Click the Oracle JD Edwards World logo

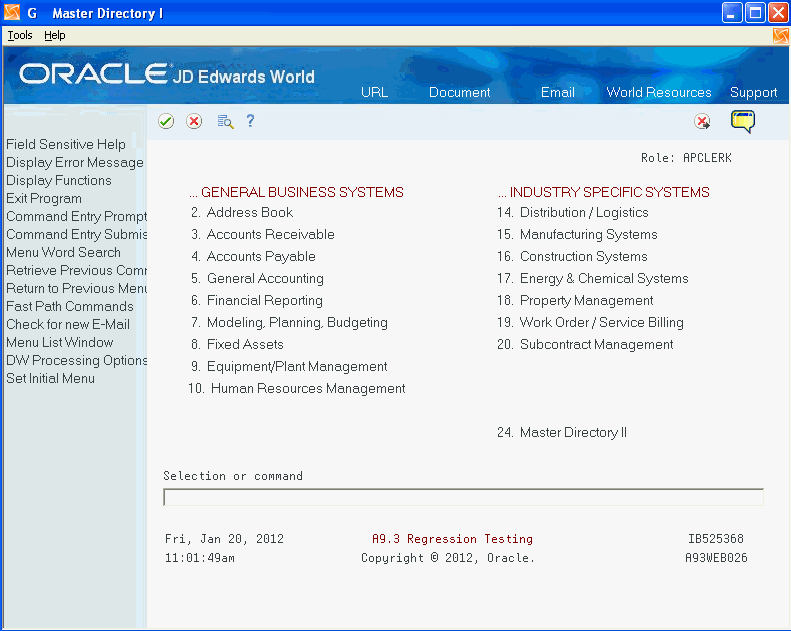(166, 74)
